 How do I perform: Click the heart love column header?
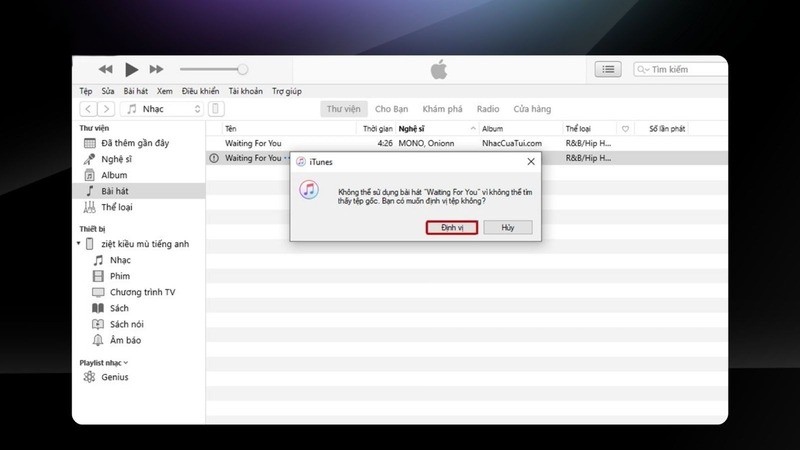(625, 129)
